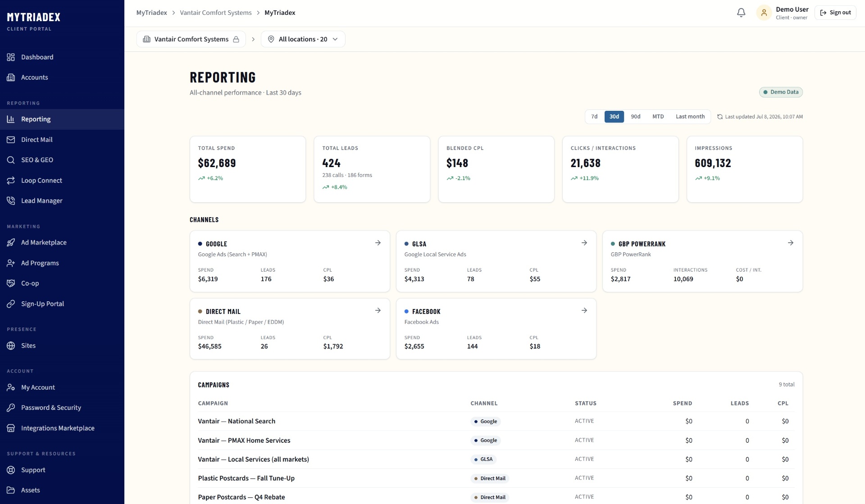Click the Co-op handshake icon

[x=11, y=283]
